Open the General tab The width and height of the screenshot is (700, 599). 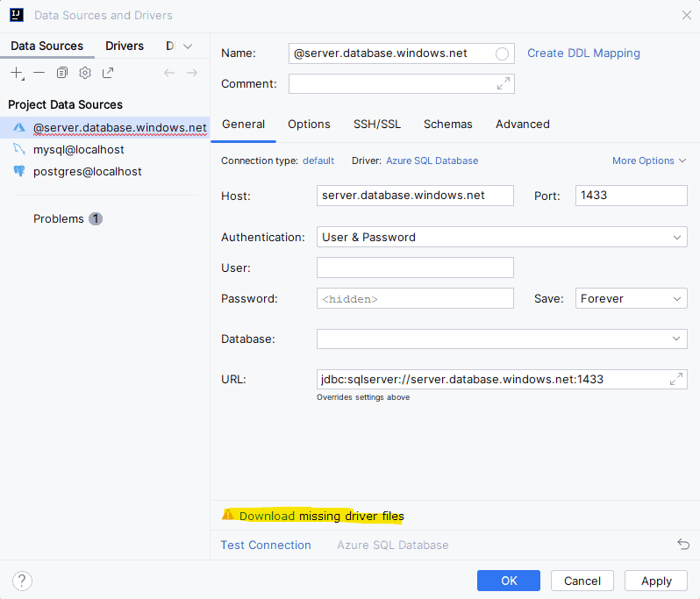point(243,124)
